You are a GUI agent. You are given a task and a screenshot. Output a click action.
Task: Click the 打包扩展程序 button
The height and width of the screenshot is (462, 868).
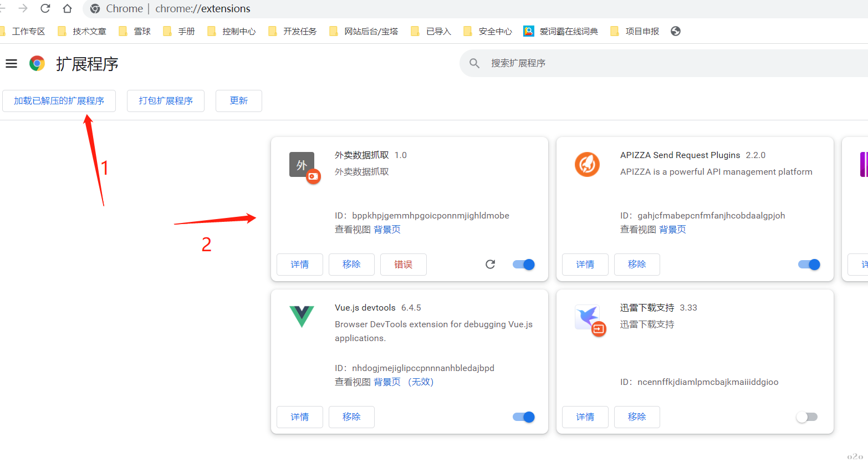pos(166,101)
